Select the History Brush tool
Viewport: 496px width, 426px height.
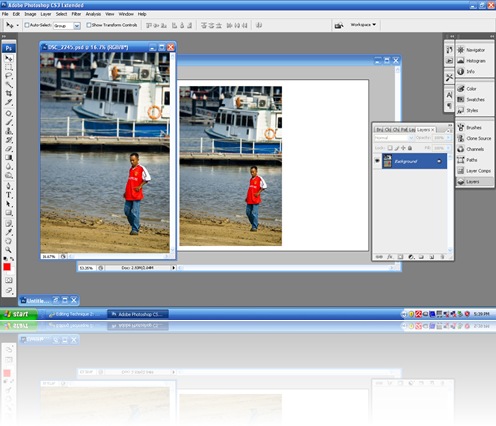click(9, 140)
